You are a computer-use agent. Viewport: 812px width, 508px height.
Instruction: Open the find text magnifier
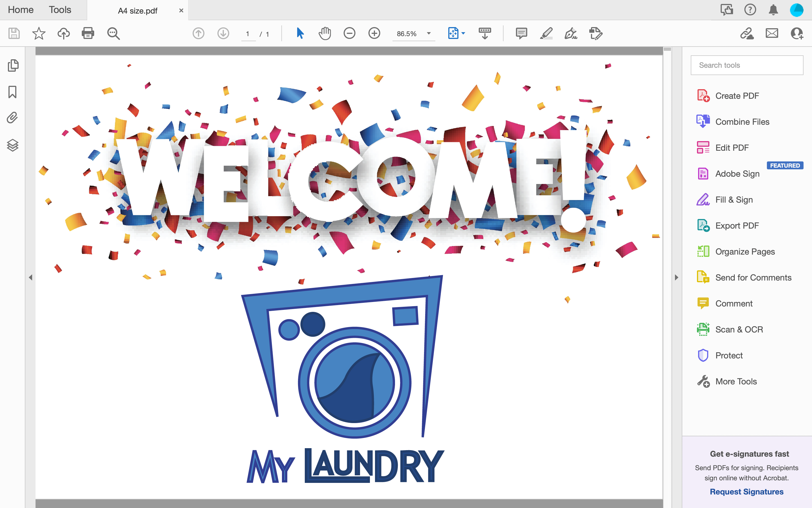pos(113,34)
